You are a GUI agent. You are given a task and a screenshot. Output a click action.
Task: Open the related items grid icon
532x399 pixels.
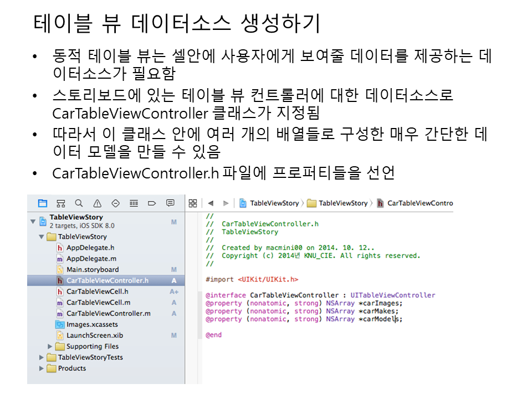[193, 203]
